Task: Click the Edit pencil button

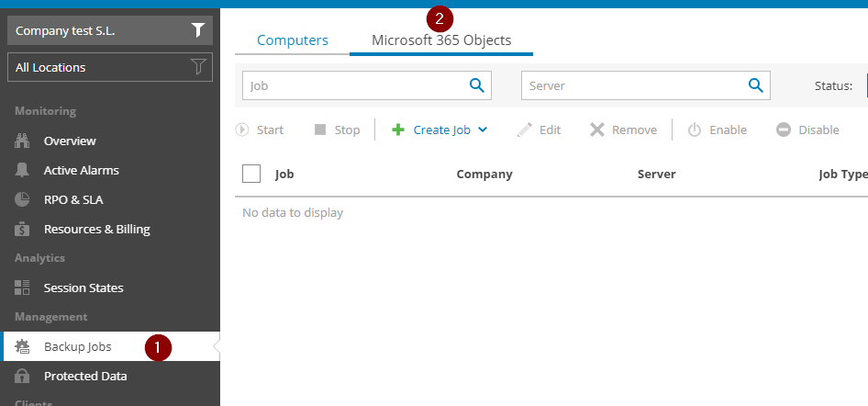Action: 539,130
